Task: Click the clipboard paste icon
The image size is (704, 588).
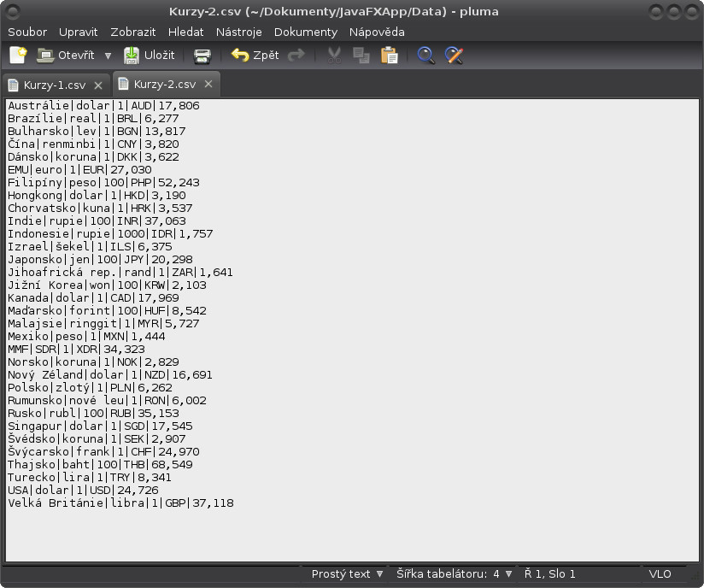Action: click(390, 56)
